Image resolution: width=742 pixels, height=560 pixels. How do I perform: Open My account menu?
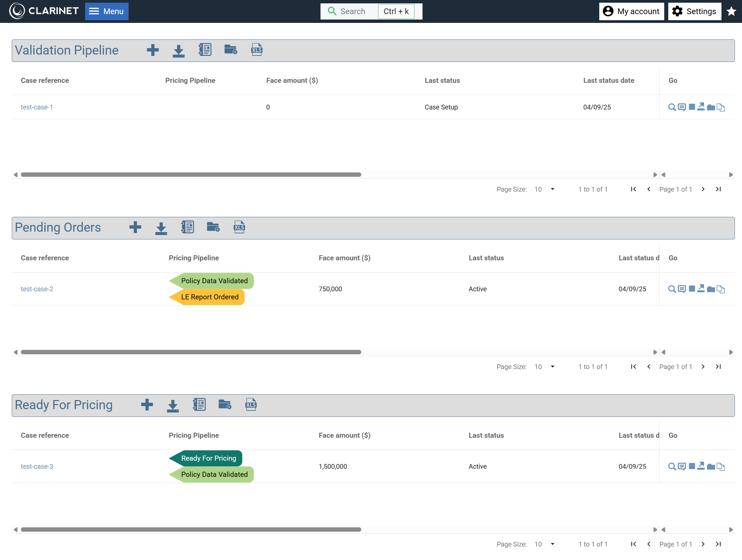[631, 11]
